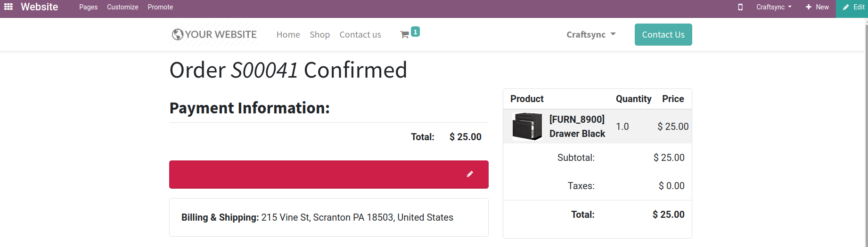Open the Pages menu
Screen dimensions: 868x247
click(x=88, y=7)
